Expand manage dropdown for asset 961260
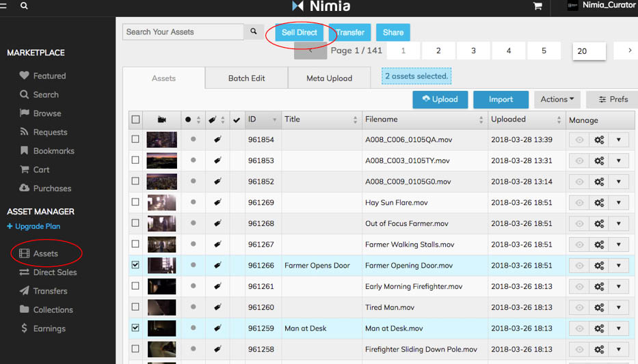The height and width of the screenshot is (364, 638). point(618,307)
